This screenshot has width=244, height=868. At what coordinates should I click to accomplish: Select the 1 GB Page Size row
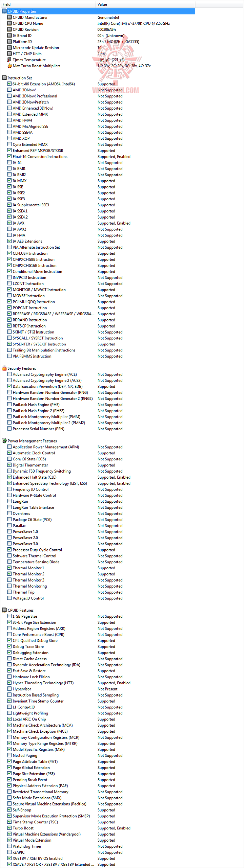98,617
